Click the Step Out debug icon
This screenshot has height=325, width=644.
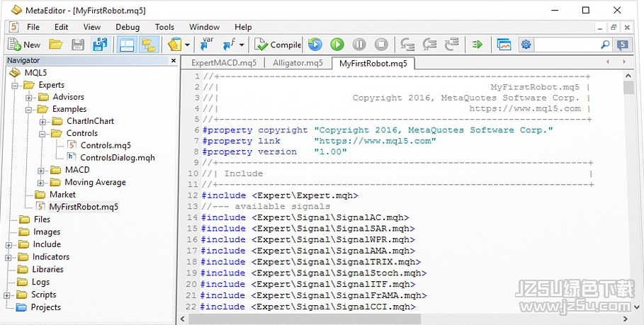coord(451,45)
